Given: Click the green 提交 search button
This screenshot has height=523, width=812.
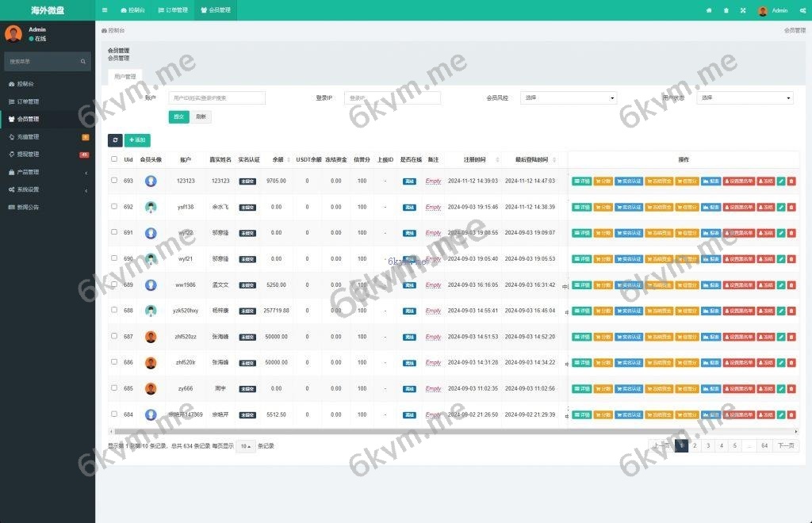Looking at the screenshot, I should (x=178, y=116).
